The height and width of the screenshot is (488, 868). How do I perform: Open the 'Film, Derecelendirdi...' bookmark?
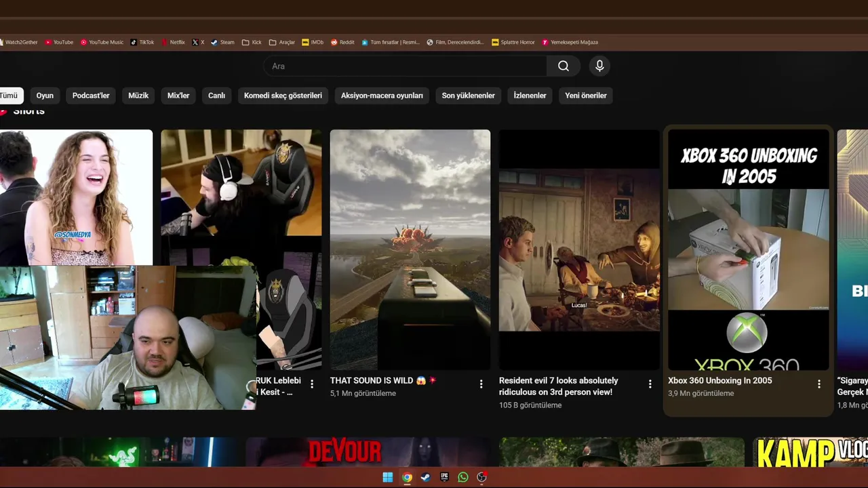[455, 42]
